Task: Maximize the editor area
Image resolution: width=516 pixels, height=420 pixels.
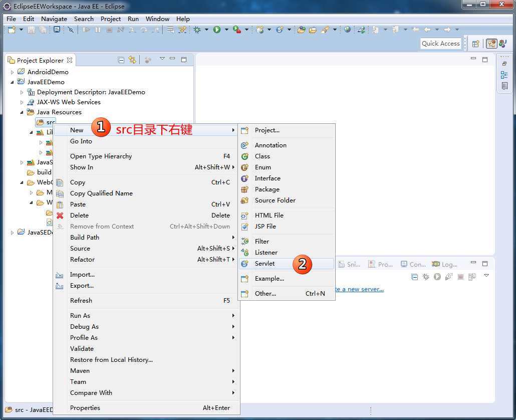Action: 485,60
